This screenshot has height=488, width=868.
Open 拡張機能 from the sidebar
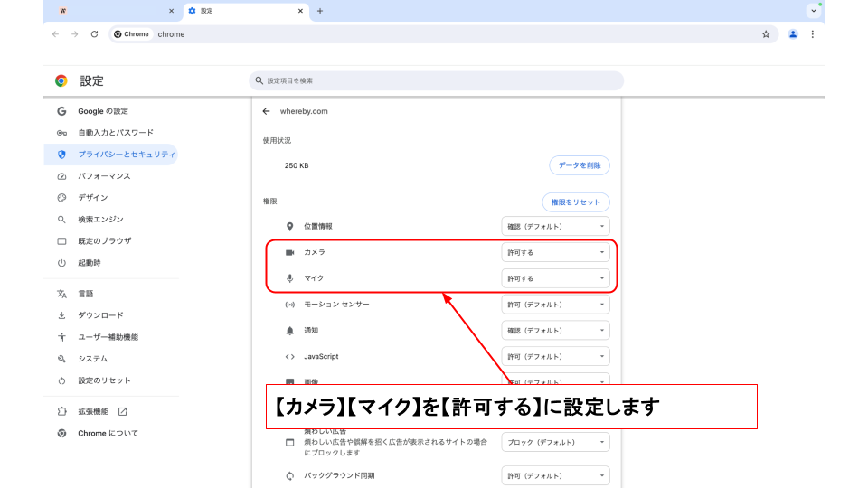93,411
